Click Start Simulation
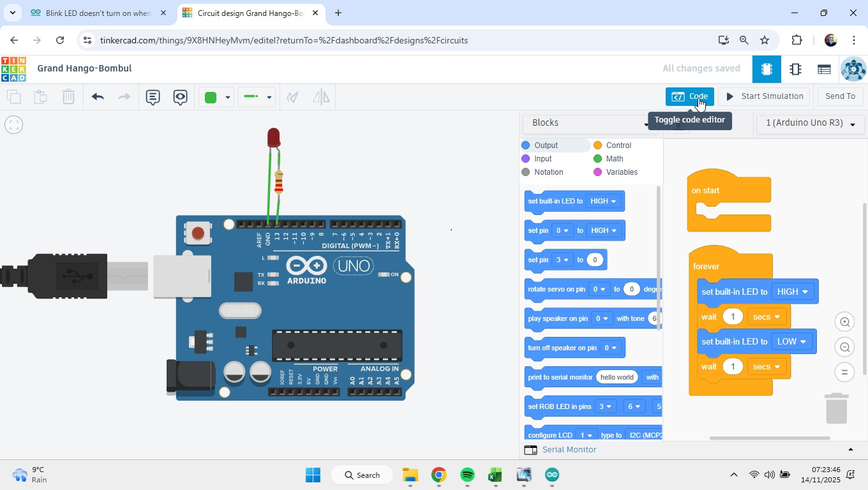 pyautogui.click(x=764, y=96)
